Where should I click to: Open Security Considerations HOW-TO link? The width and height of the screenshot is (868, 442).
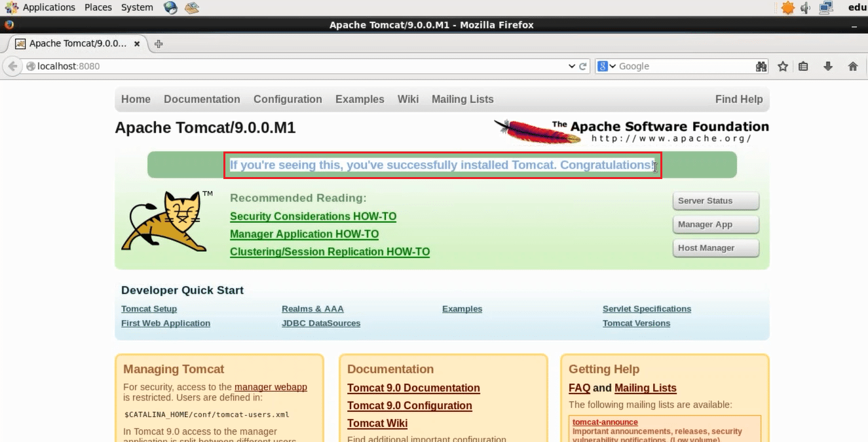pos(313,216)
